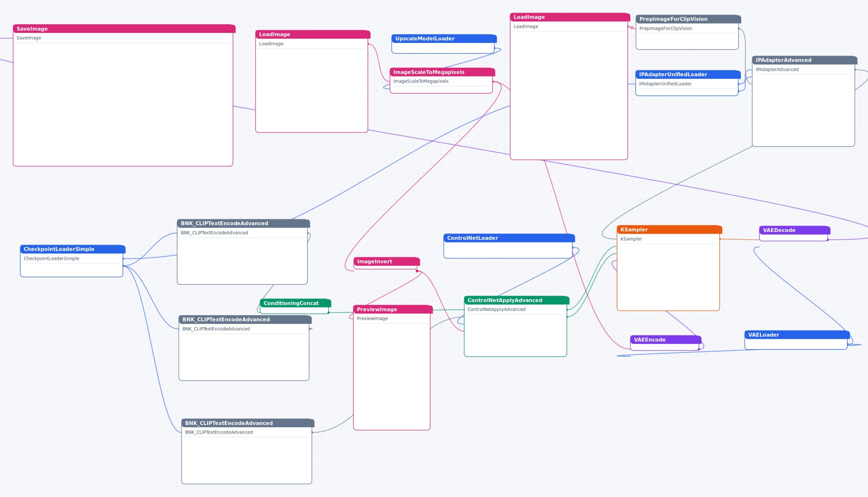Viewport: 868px width, 497px height.
Task: Select the lowest BNK_CLIPTextEncodeAdvanced node header
Action: [x=248, y=423]
